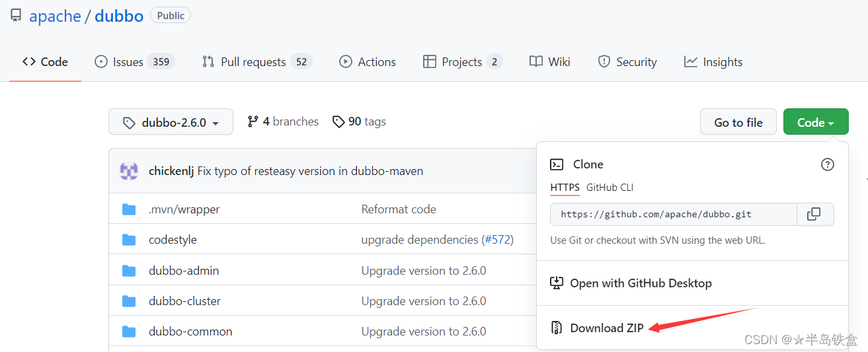The width and height of the screenshot is (868, 352).
Task: Select the GitHub CLI clone tab
Action: point(610,188)
